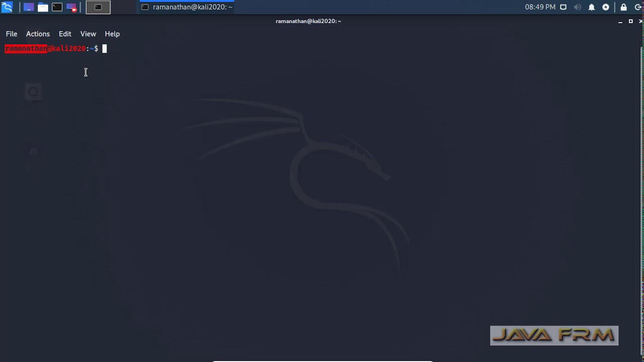Click the display tray icon
Viewport: 644px width, 362px height.
(x=563, y=7)
